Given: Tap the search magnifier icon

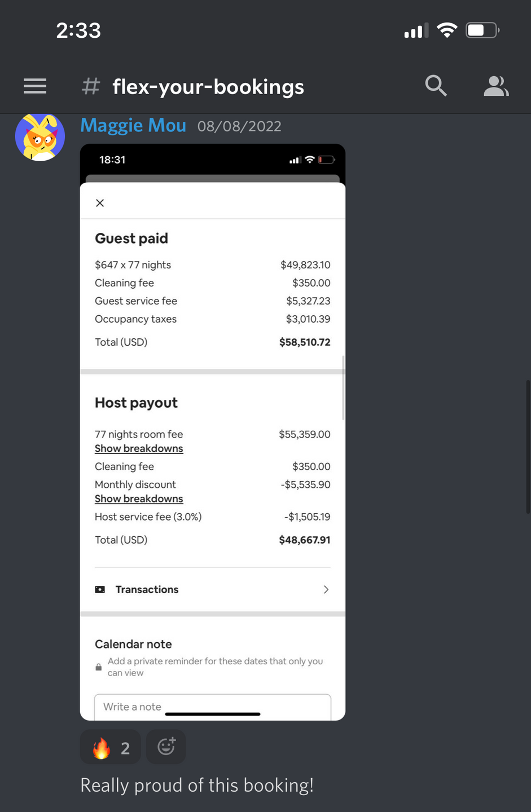Looking at the screenshot, I should [436, 86].
